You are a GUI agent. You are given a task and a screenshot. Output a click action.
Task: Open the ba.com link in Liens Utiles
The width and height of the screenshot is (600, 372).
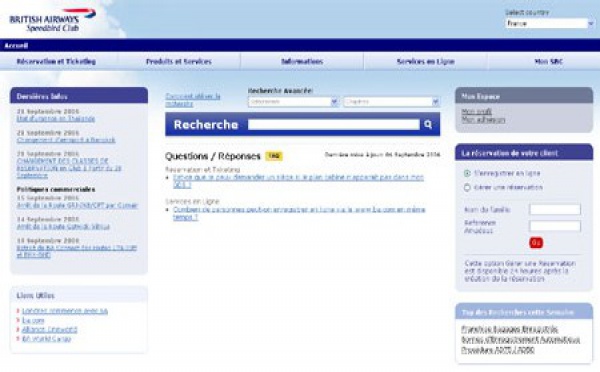click(33, 320)
